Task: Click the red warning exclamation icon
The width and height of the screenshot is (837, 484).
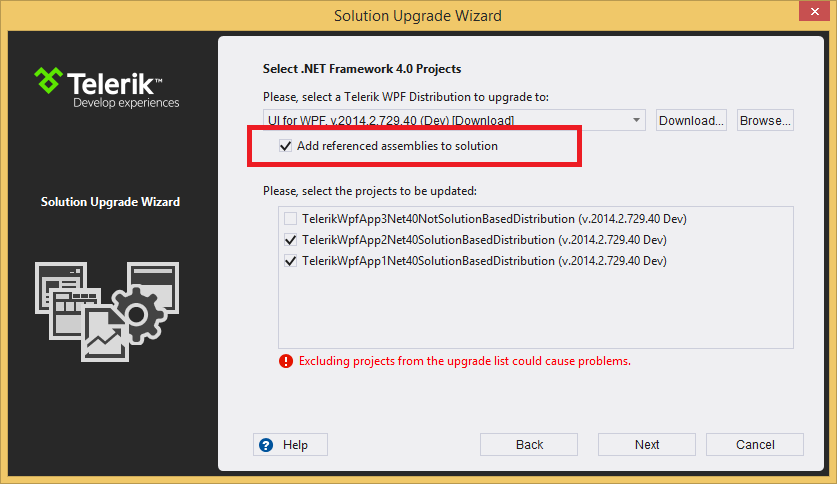Action: pyautogui.click(x=286, y=361)
